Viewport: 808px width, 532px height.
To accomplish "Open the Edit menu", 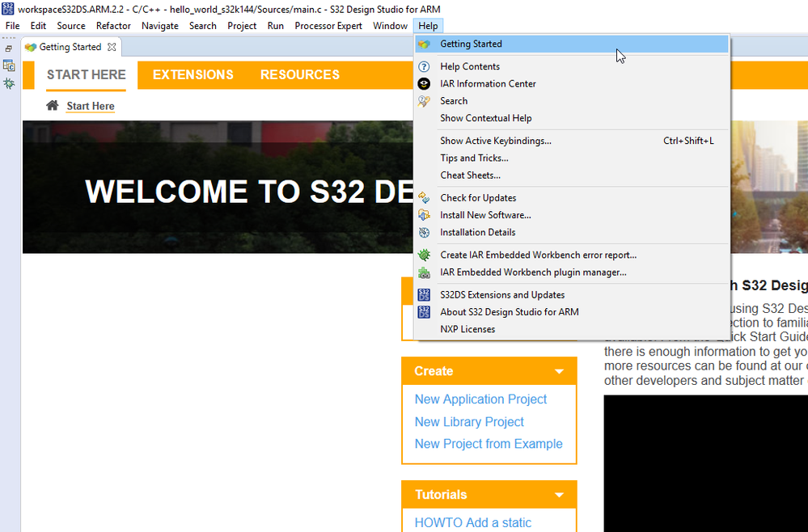I will [x=38, y=26].
